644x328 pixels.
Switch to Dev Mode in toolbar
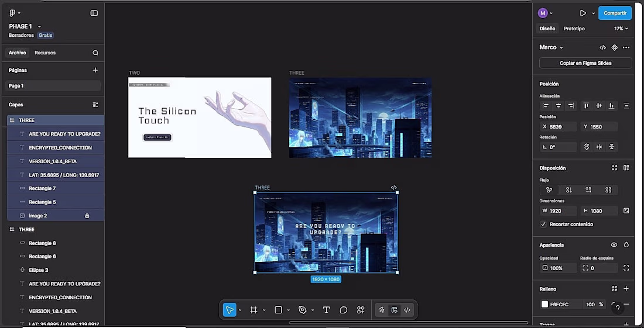[x=407, y=310]
